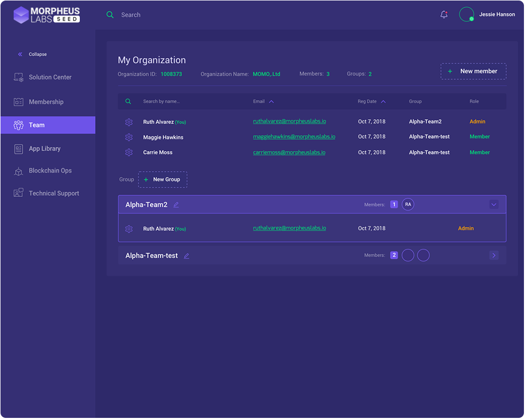The width and height of the screenshot is (525, 420).
Task: Click the Solution Center sidebar icon
Action: 18,77
